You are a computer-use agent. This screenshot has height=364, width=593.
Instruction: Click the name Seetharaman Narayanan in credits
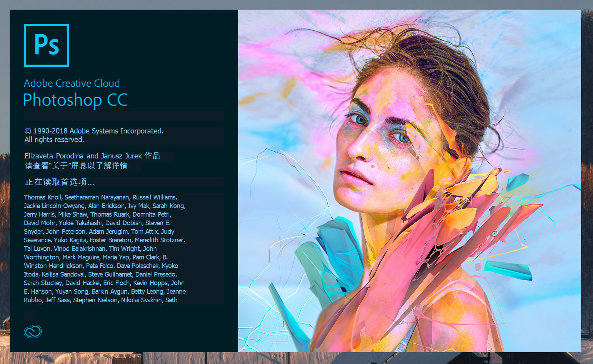click(97, 197)
